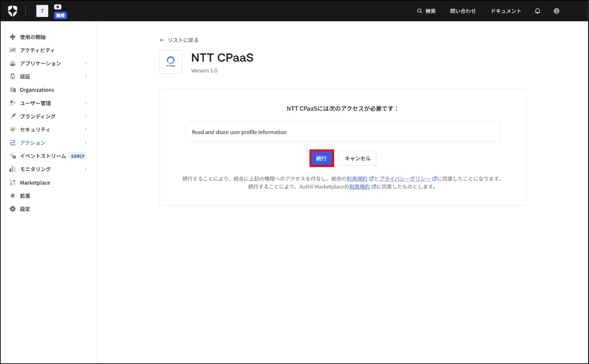The width and height of the screenshot is (589, 364).
Task: Expand the ユーザー管理 section chevron
Action: point(86,103)
